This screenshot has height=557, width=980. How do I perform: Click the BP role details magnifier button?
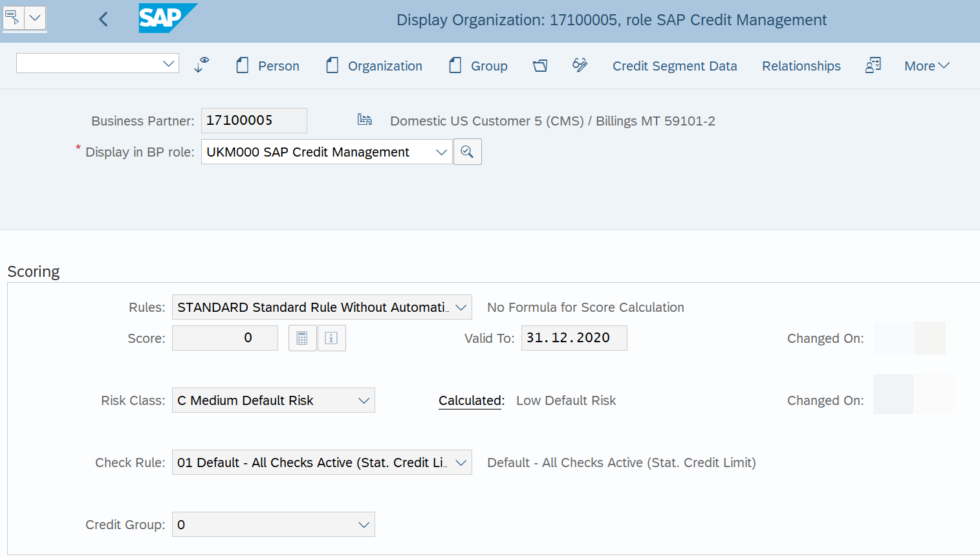coord(467,152)
